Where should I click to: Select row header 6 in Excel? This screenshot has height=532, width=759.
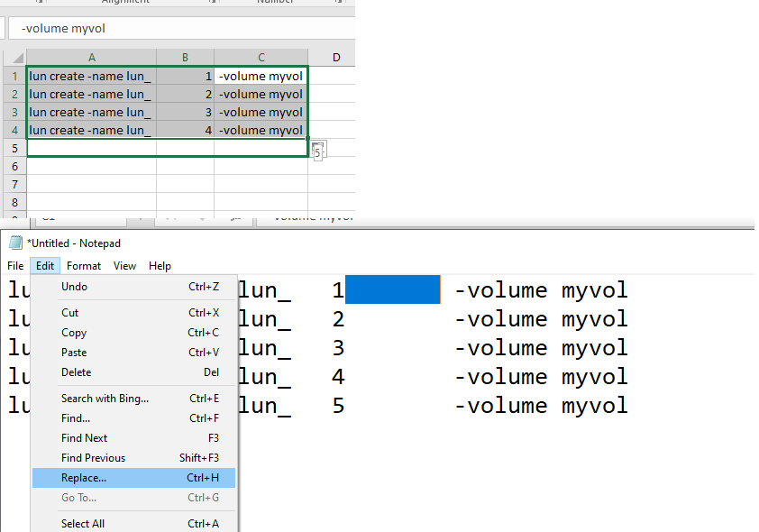click(x=14, y=167)
